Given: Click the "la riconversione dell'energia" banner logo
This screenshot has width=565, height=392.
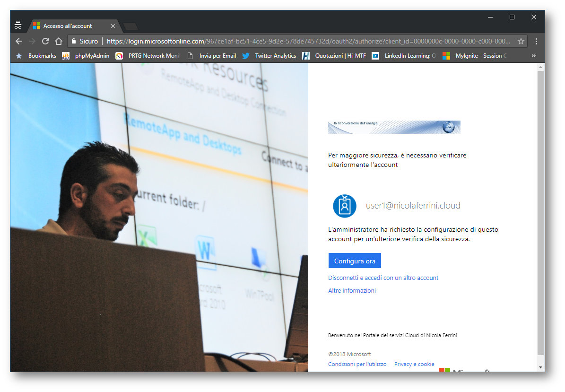Looking at the screenshot, I should tap(394, 127).
